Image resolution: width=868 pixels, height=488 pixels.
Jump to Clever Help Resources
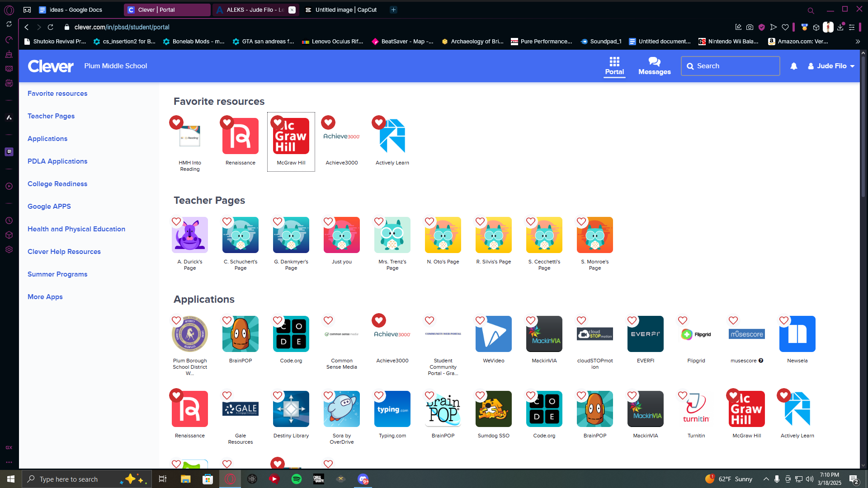click(64, 252)
